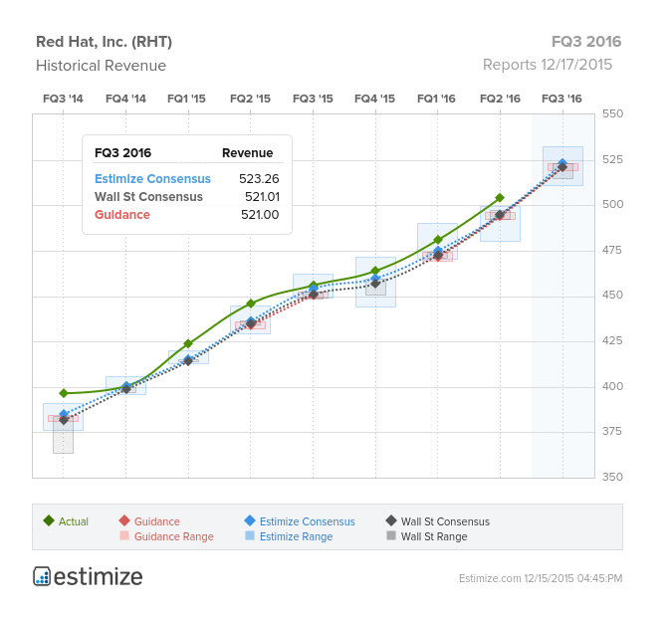672x617 pixels.
Task: Click the Wall St Range legend label
Action: point(434,536)
